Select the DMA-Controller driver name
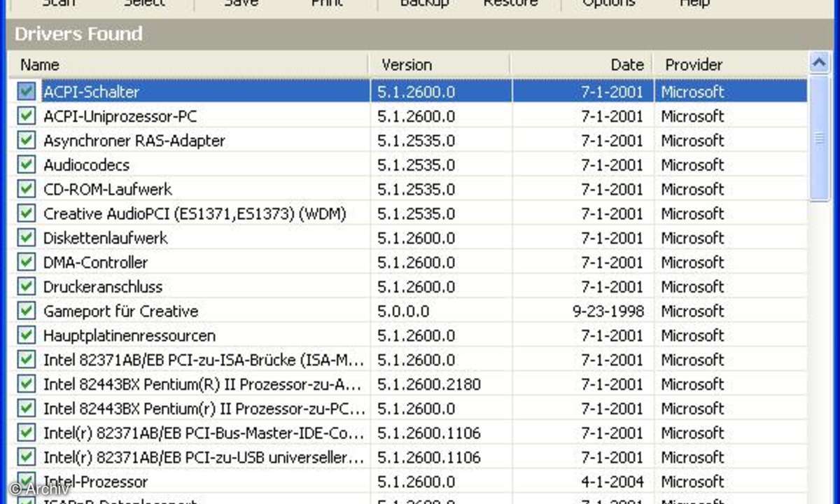This screenshot has height=504, width=840. coord(96,262)
